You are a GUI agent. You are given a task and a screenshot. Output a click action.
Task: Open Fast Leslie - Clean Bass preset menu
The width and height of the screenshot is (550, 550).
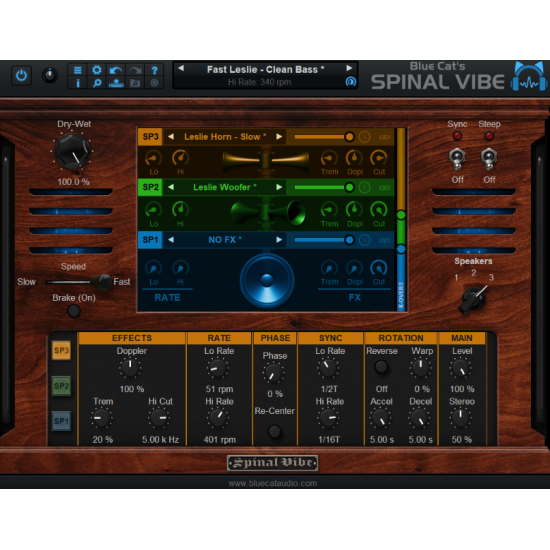click(265, 69)
